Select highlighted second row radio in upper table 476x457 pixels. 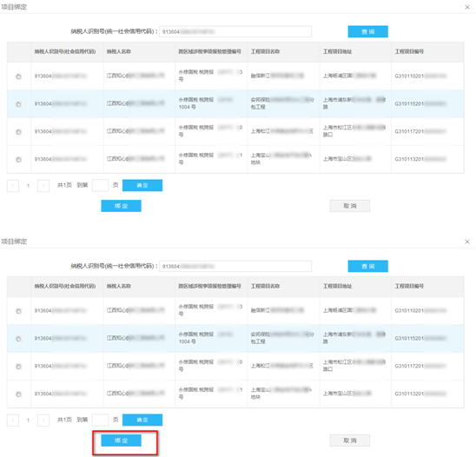coord(18,104)
